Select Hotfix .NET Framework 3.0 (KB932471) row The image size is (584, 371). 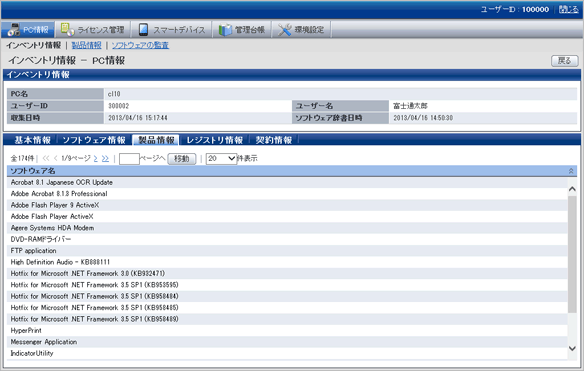[287, 273]
